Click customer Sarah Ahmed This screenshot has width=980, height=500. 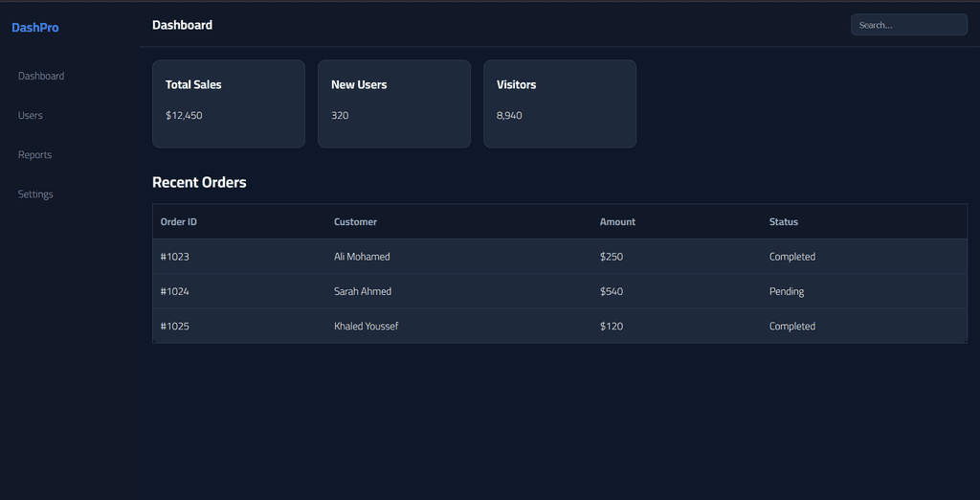(x=363, y=291)
